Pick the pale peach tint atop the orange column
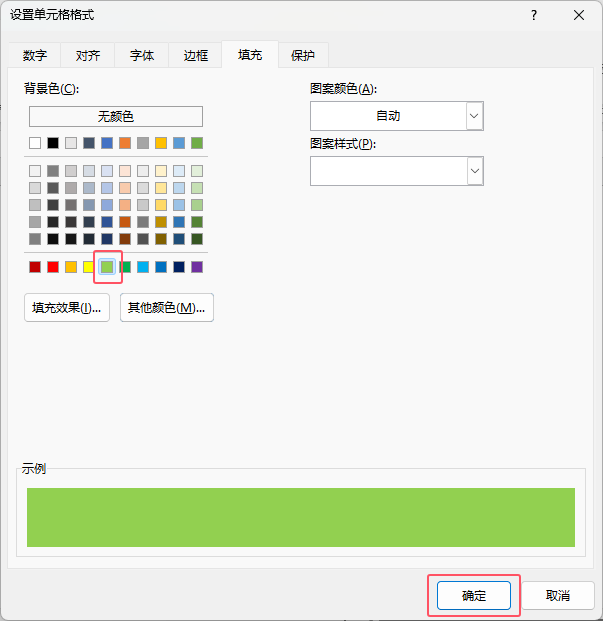Viewport: 603px width, 621px height. point(125,171)
